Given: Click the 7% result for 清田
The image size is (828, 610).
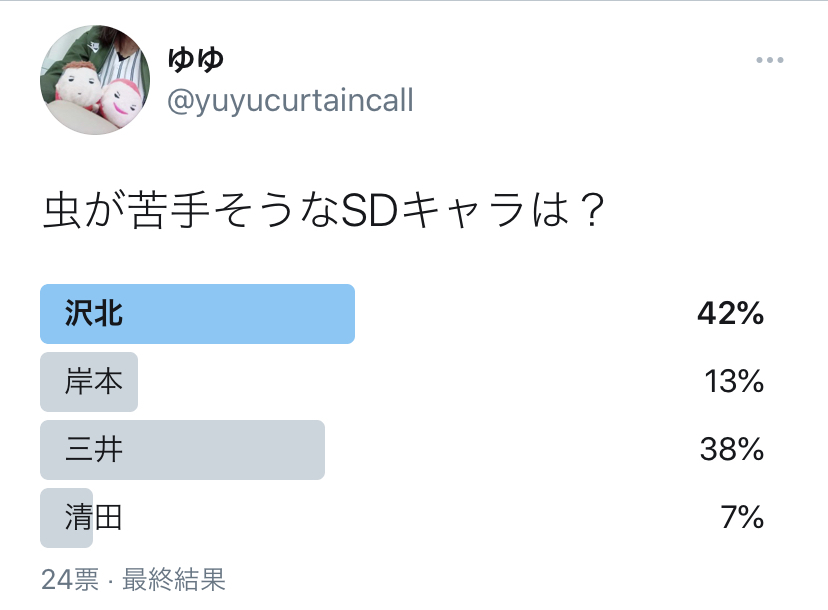Looking at the screenshot, I should 742,518.
